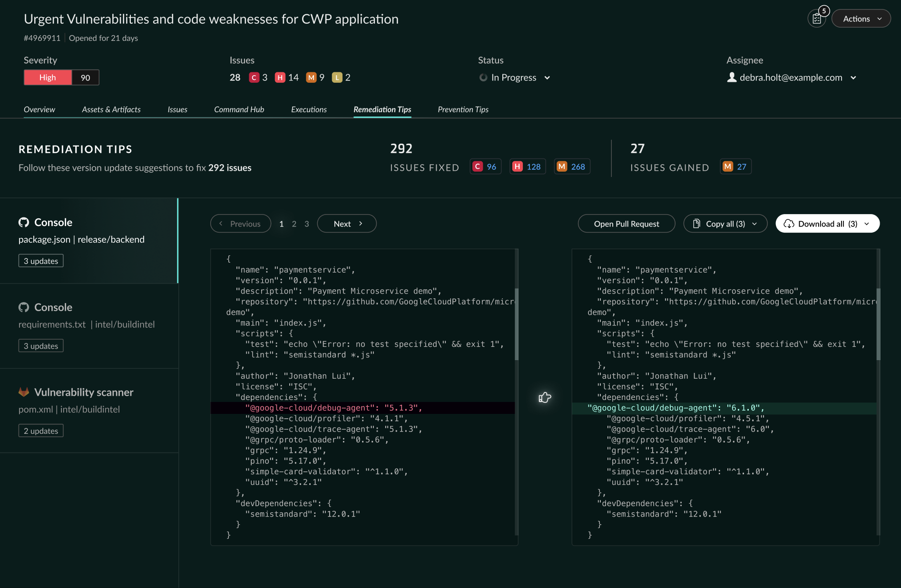Switch to the Prevention Tips tab
Screen dimensions: 901x588
click(463, 109)
